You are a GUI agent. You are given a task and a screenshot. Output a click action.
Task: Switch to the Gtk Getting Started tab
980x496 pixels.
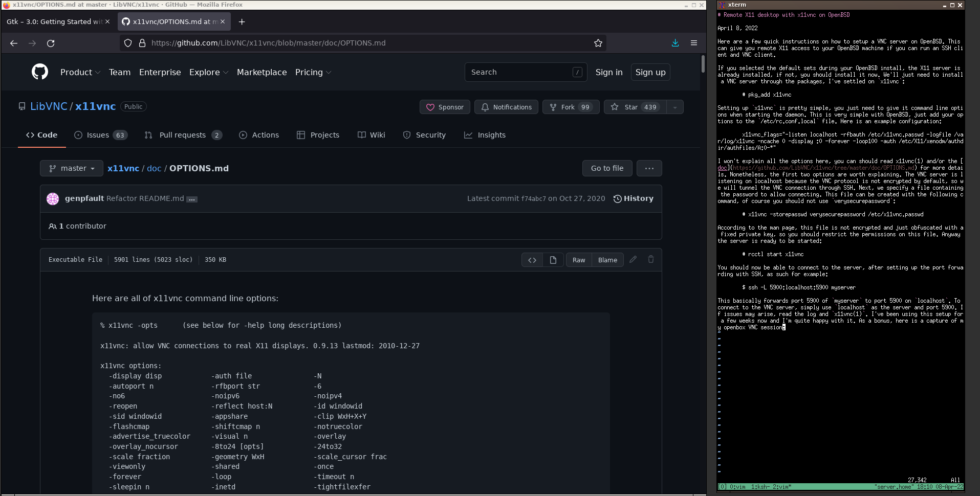tap(54, 21)
